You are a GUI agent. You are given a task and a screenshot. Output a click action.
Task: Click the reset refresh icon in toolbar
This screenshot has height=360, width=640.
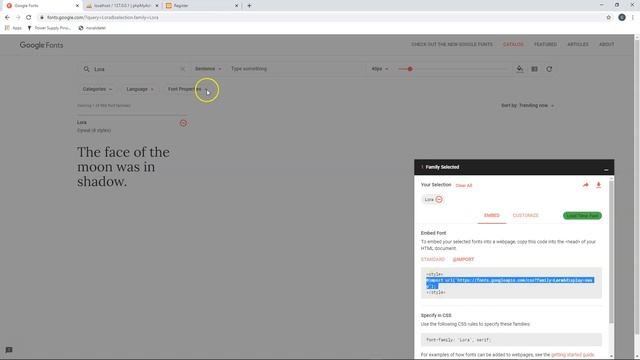point(549,69)
